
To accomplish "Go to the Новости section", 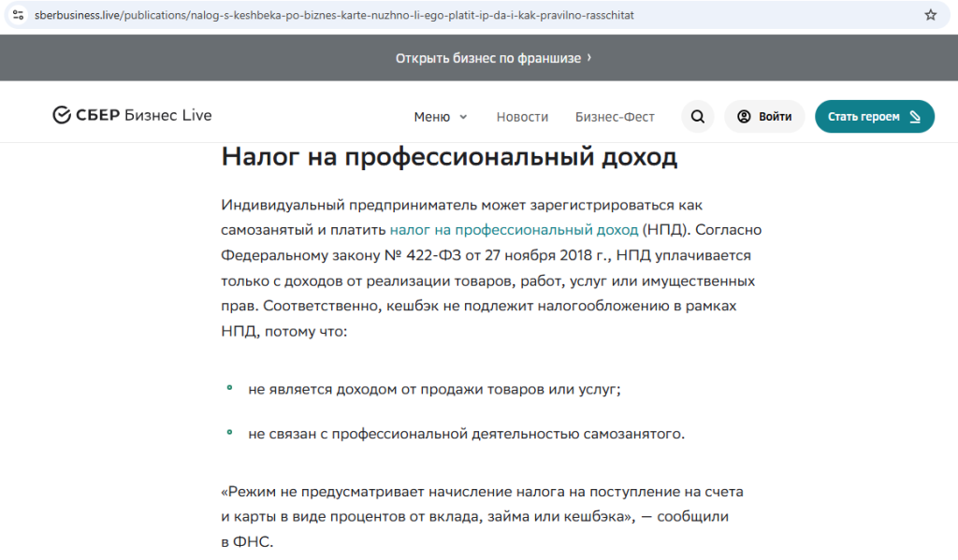I will pyautogui.click(x=522, y=117).
